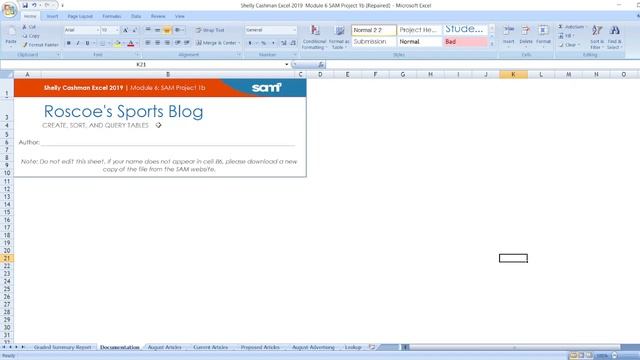
Task: Apply the Submission cell style
Action: (373, 42)
